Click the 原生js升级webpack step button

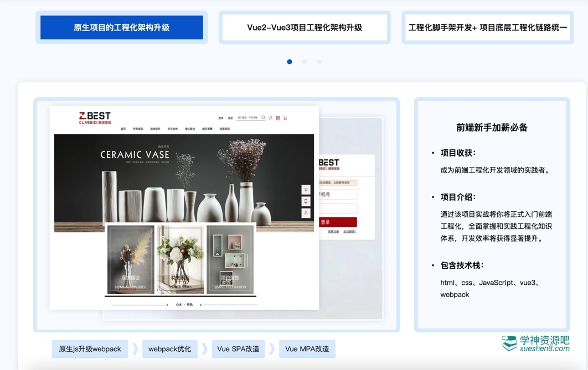coord(90,349)
